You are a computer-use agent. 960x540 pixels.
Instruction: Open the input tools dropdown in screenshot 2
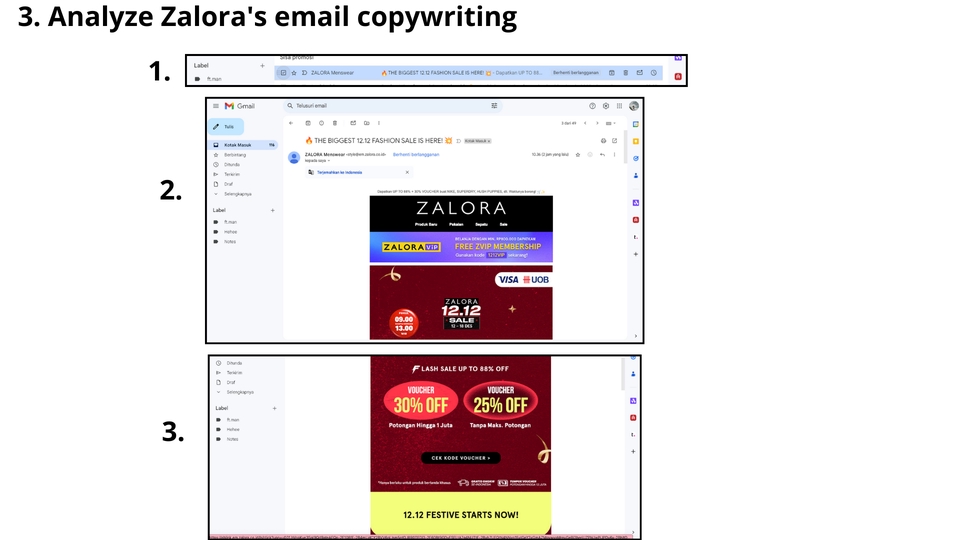(x=611, y=123)
